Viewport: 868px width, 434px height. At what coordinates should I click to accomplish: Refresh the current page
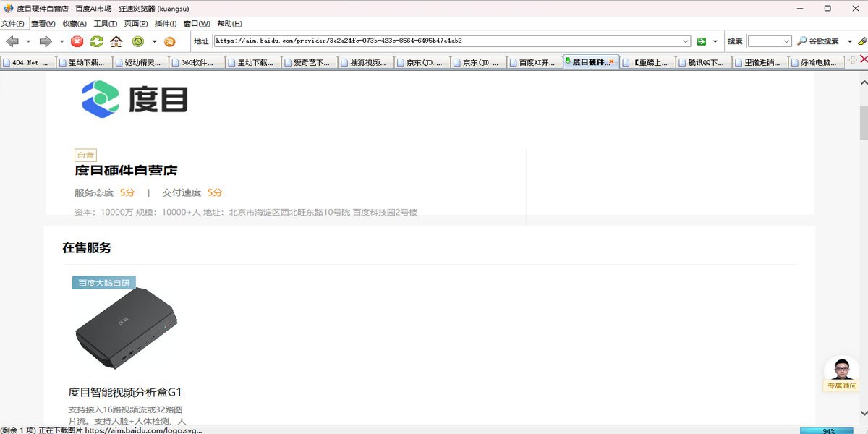pos(96,41)
